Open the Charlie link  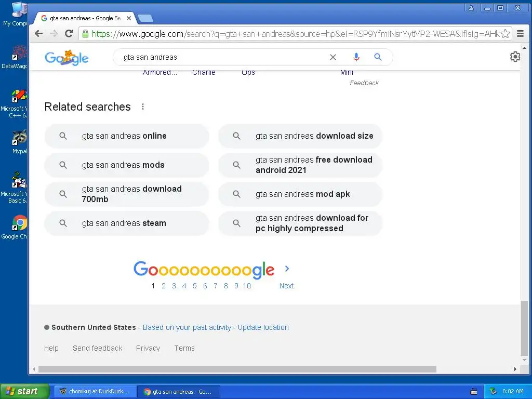coord(204,73)
